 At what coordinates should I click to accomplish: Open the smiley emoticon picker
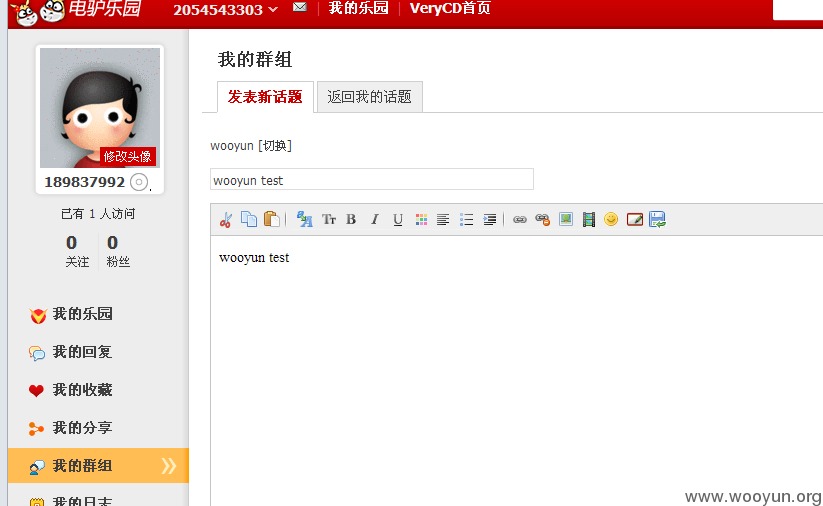coord(611,219)
